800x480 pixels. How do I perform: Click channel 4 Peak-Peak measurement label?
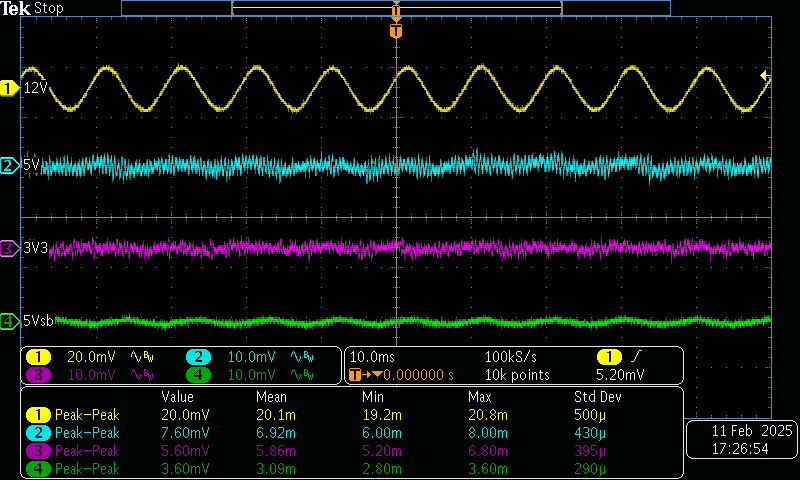[87, 469]
